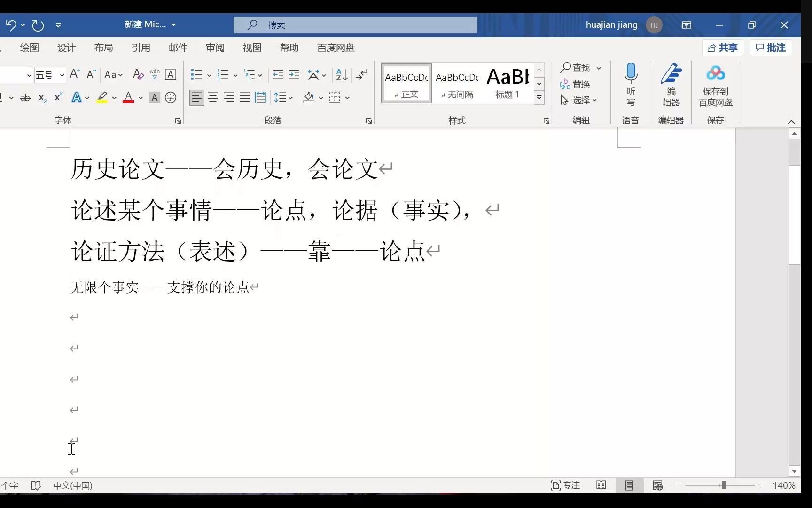Insert enclosed character icon
The width and height of the screenshot is (812, 508).
(171, 97)
